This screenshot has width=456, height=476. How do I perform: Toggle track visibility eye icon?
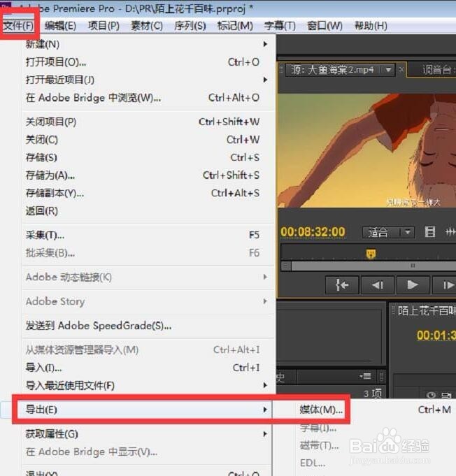click(431, 395)
